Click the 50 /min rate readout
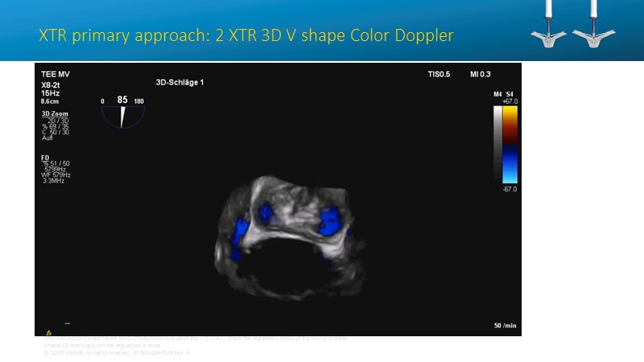 tap(505, 326)
